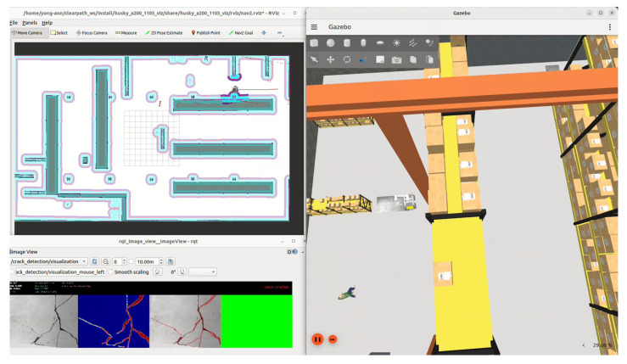Toggle the dynamic range checkbox beside 10.00m
Viewport: 627px width, 364px height.
(132, 261)
